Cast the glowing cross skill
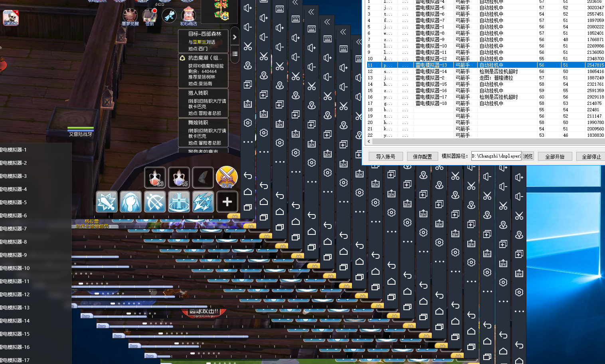 [179, 201]
